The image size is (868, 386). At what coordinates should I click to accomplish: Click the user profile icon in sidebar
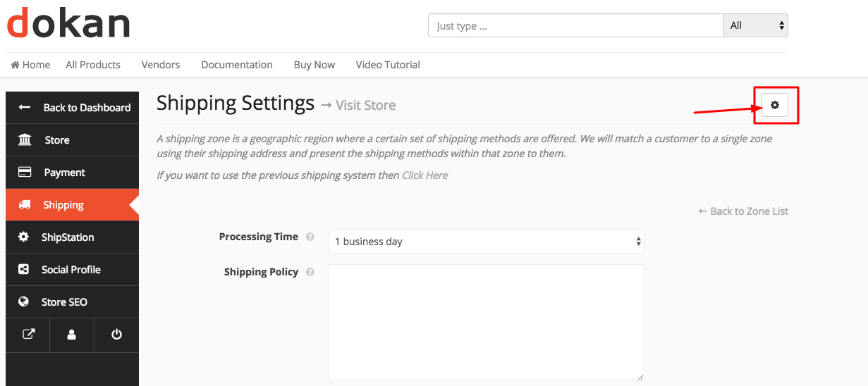click(72, 335)
